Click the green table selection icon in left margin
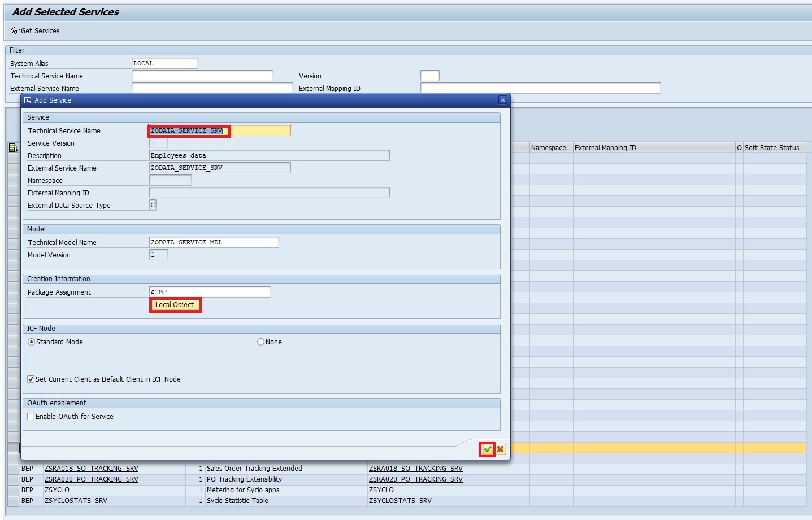 tap(12, 147)
